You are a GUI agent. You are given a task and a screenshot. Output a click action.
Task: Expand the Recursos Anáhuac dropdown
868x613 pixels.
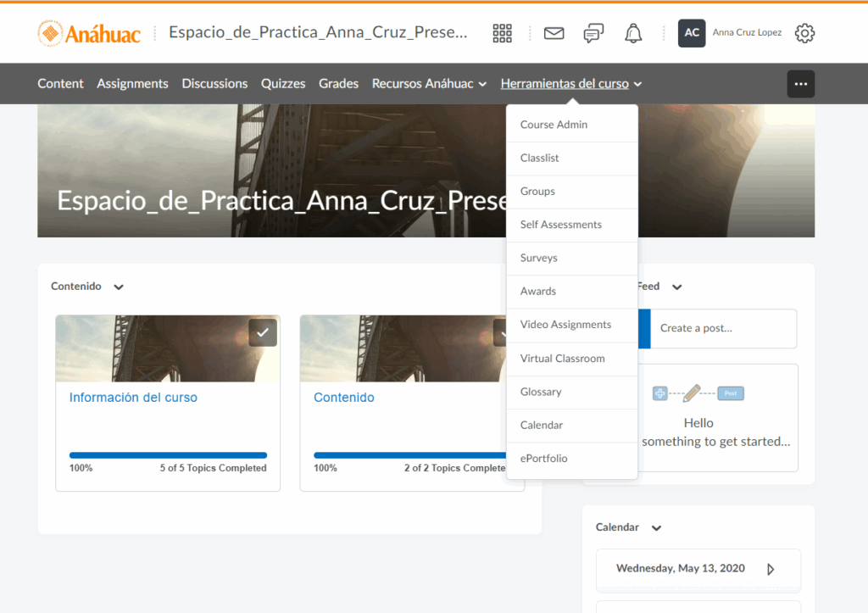pos(429,84)
